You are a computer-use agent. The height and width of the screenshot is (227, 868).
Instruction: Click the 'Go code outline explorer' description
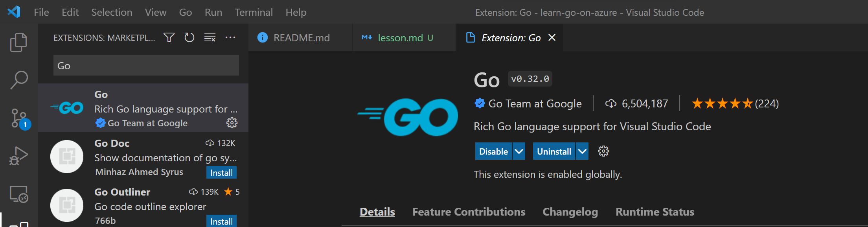150,207
